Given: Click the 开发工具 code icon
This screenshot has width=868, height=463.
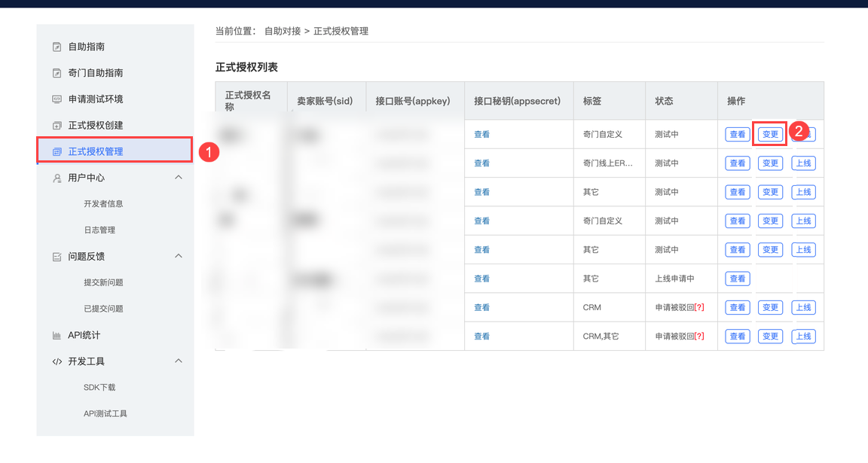Looking at the screenshot, I should 57,361.
